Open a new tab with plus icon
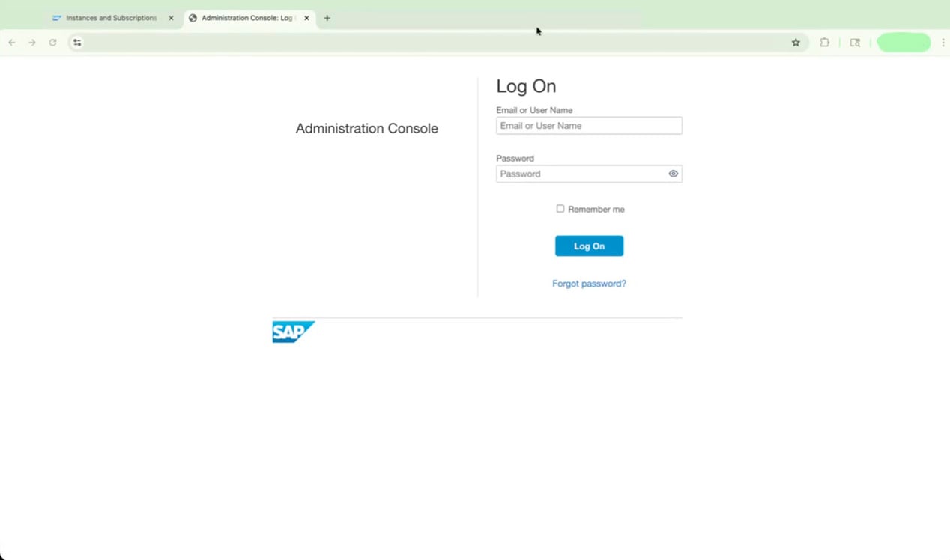The height and width of the screenshot is (560, 950). tap(327, 18)
